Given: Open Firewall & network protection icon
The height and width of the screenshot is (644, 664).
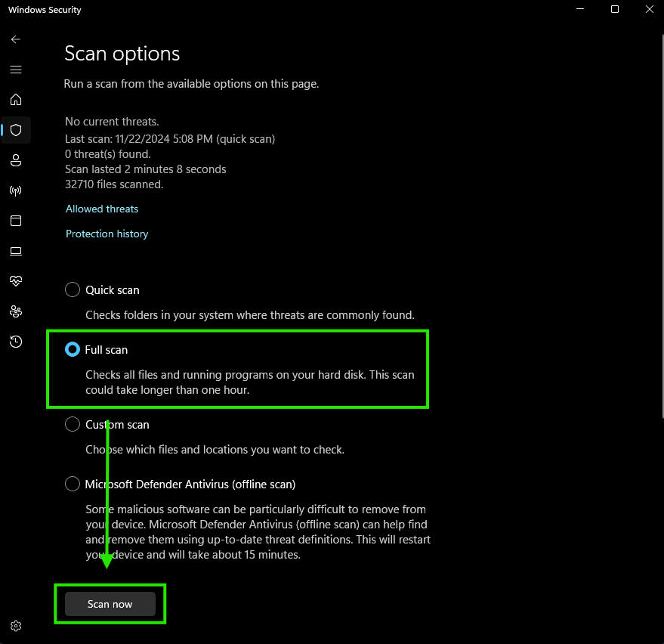Looking at the screenshot, I should click(x=16, y=190).
